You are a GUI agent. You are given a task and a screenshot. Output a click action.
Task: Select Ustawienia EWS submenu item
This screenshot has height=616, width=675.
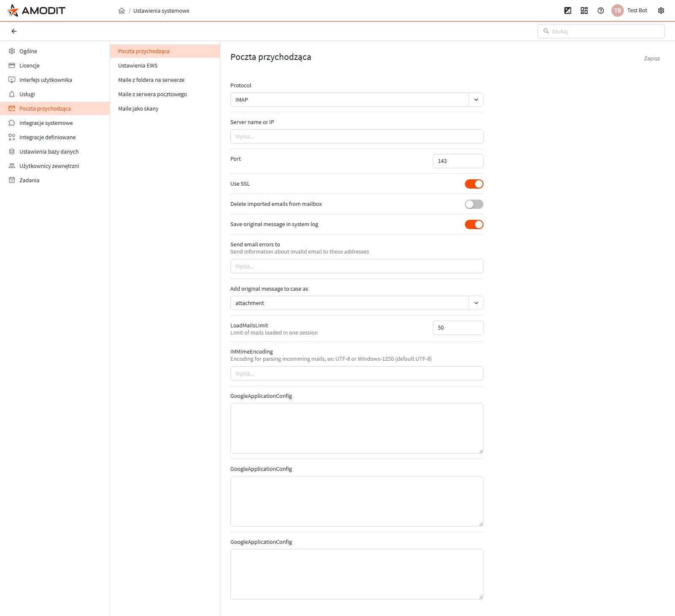[x=138, y=65]
